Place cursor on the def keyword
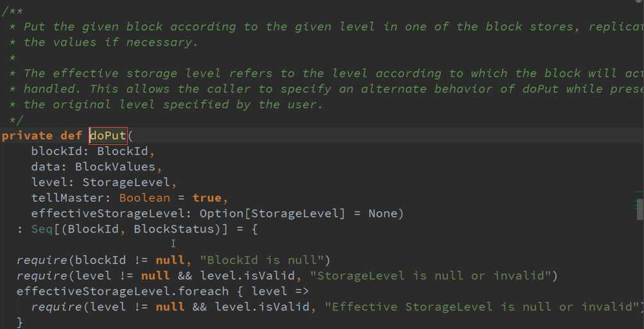 71,136
